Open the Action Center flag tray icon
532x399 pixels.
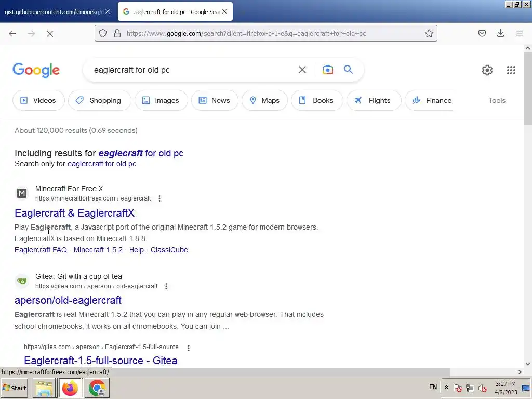pos(457,388)
